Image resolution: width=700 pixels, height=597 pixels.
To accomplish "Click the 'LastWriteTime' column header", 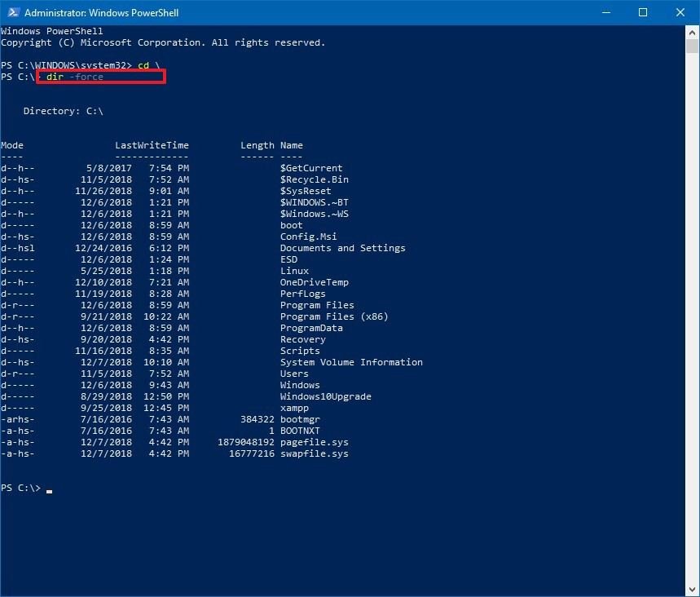I will pyautogui.click(x=152, y=145).
